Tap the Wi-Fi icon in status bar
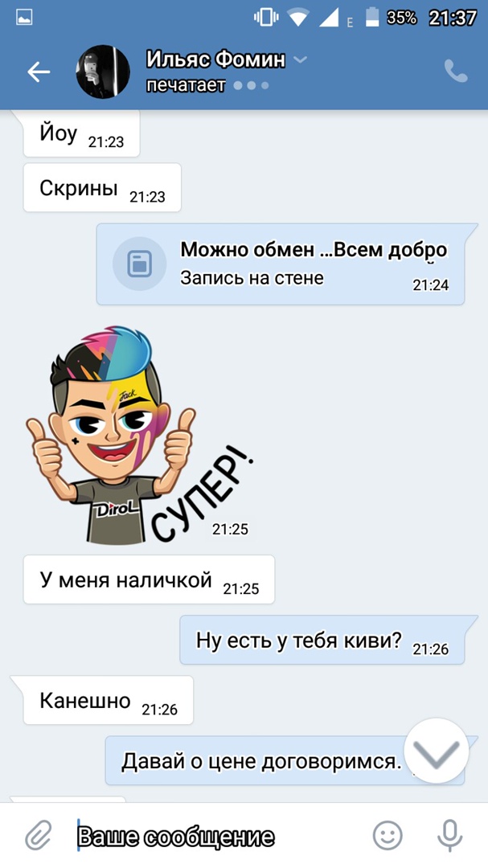Screen dimensions: 488x868 click(x=297, y=18)
